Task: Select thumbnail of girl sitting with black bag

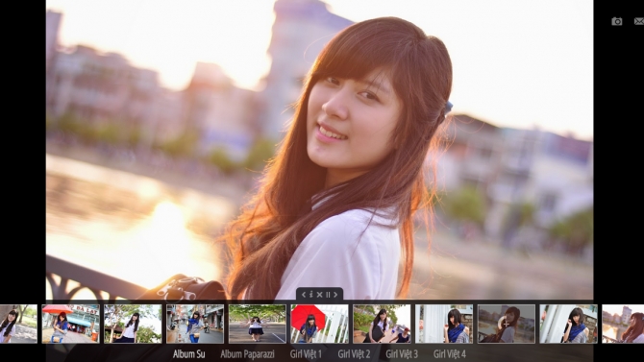Action: [382, 324]
